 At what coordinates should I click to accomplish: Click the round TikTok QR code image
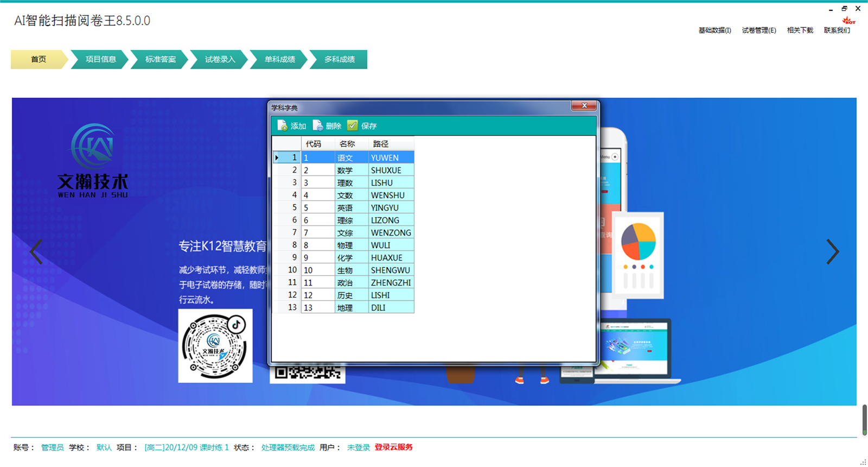tap(215, 346)
